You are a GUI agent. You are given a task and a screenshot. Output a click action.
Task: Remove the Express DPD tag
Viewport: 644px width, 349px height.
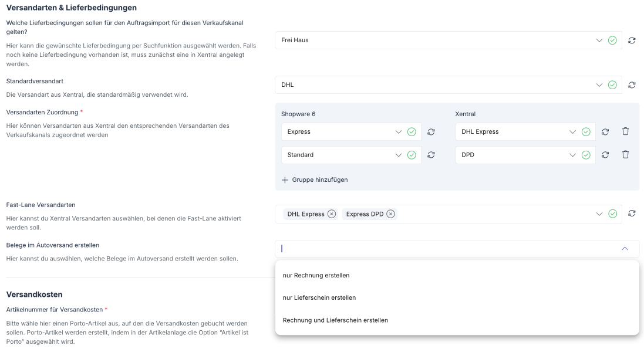click(390, 214)
